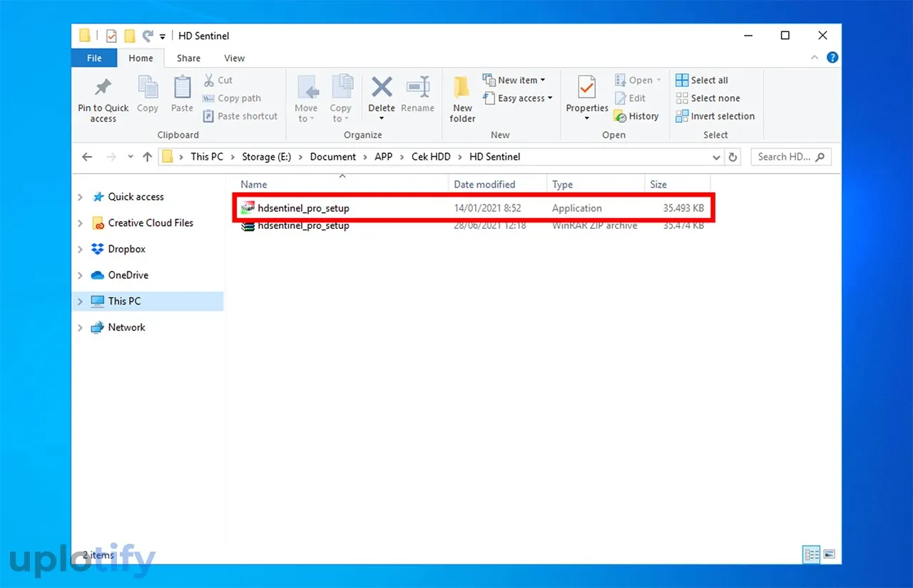Image resolution: width=913 pixels, height=588 pixels.
Task: Click the Forward navigation arrow
Action: pyautogui.click(x=111, y=157)
